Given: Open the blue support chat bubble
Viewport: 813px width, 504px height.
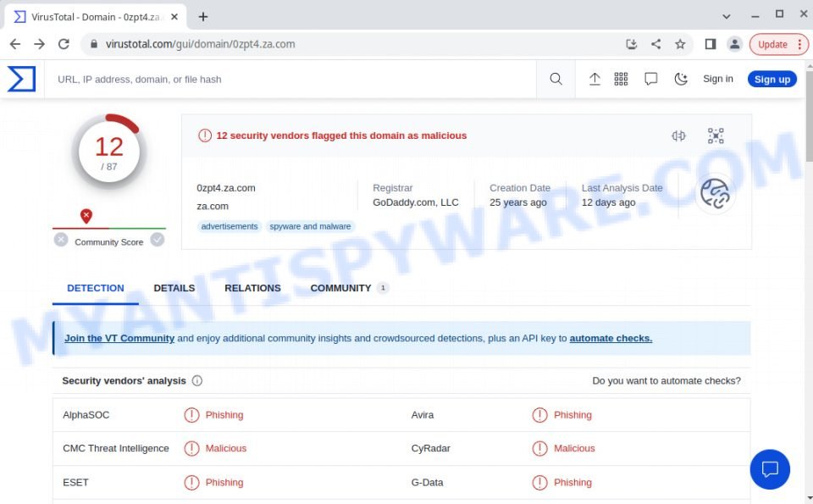Looking at the screenshot, I should [x=770, y=469].
